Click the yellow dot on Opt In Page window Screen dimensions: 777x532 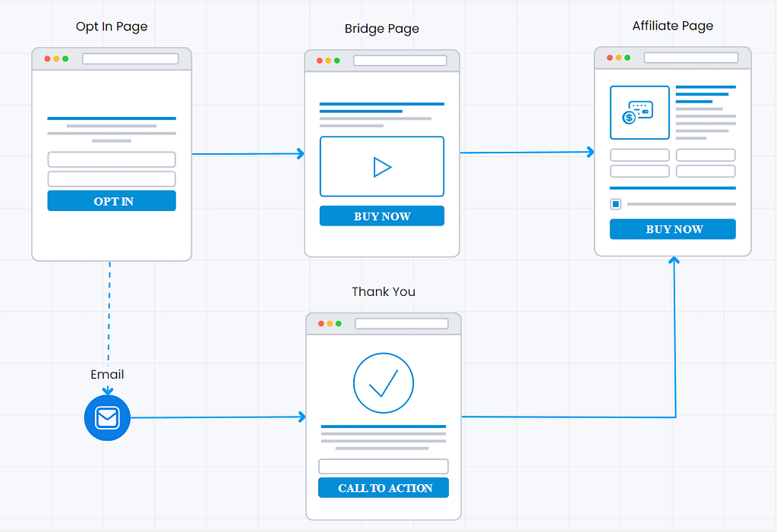coord(56,58)
